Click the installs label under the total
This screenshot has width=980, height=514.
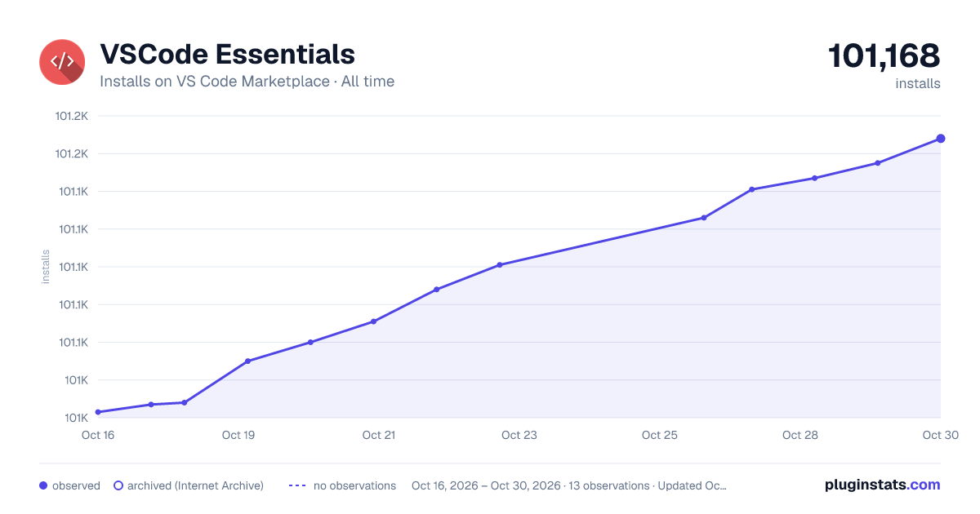pyautogui.click(x=918, y=83)
